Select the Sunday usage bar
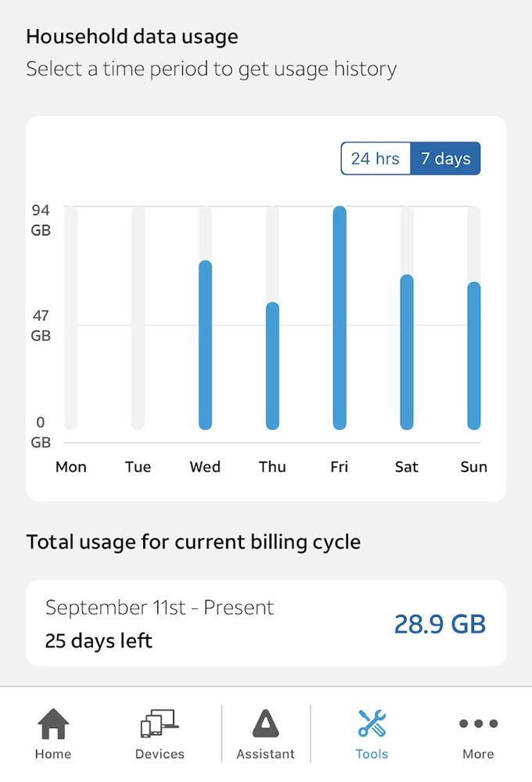The height and width of the screenshot is (782, 532). point(473,355)
